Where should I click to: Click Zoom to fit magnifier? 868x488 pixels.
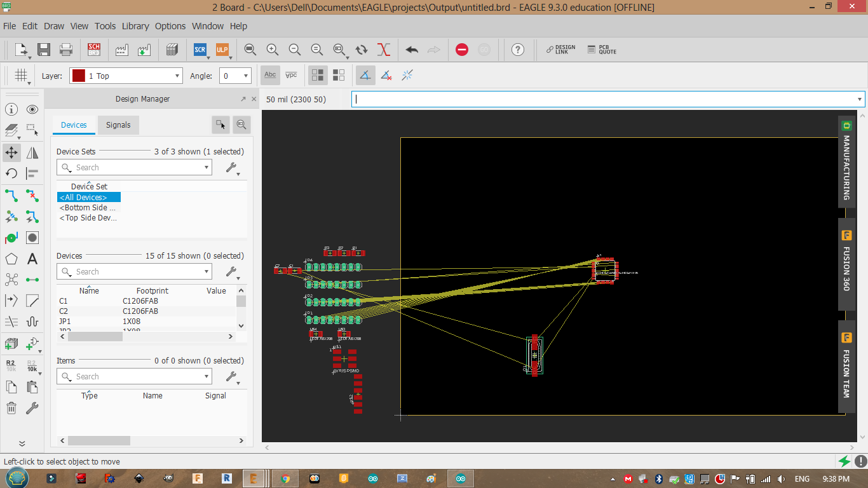[250, 50]
